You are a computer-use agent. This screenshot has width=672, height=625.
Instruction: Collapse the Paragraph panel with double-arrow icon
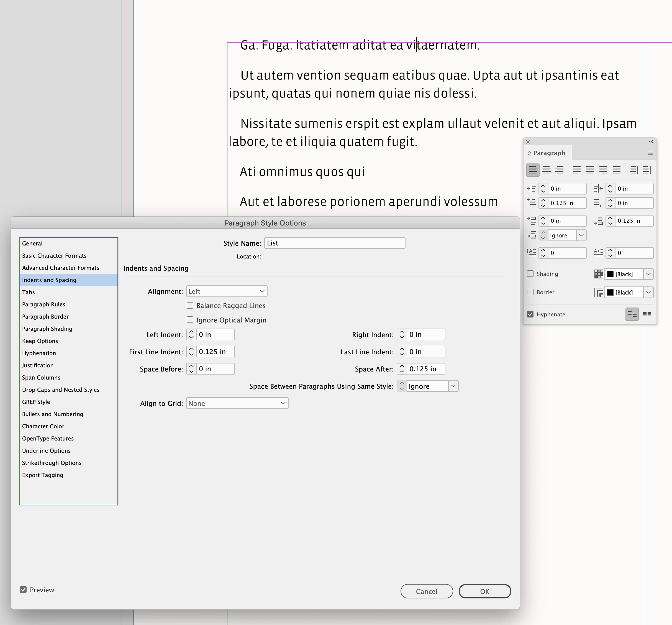[651, 142]
